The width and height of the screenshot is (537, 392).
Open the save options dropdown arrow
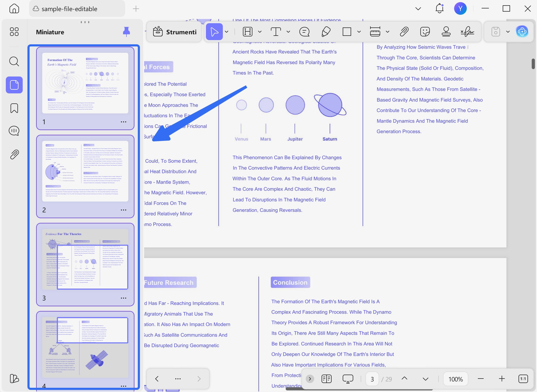point(508,32)
